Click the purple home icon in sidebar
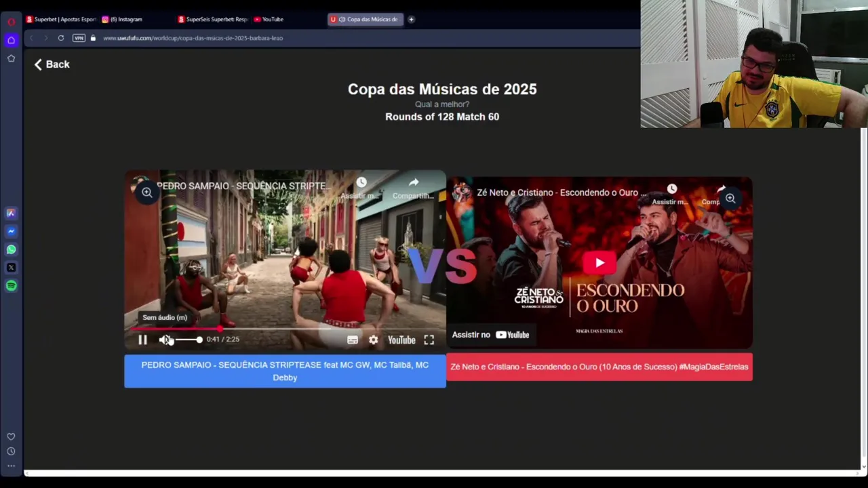The image size is (868, 488). (11, 40)
